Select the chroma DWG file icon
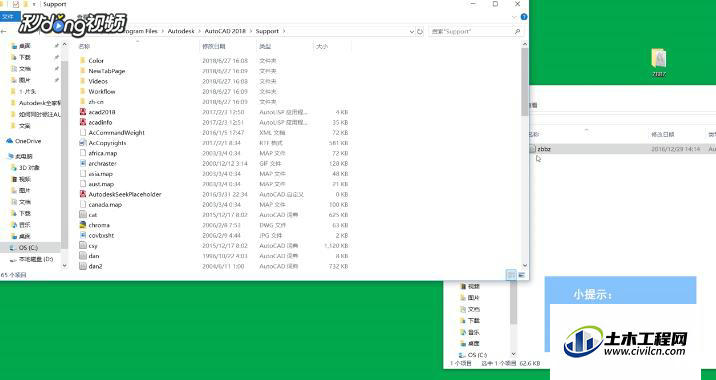The image size is (716, 380). [x=83, y=225]
